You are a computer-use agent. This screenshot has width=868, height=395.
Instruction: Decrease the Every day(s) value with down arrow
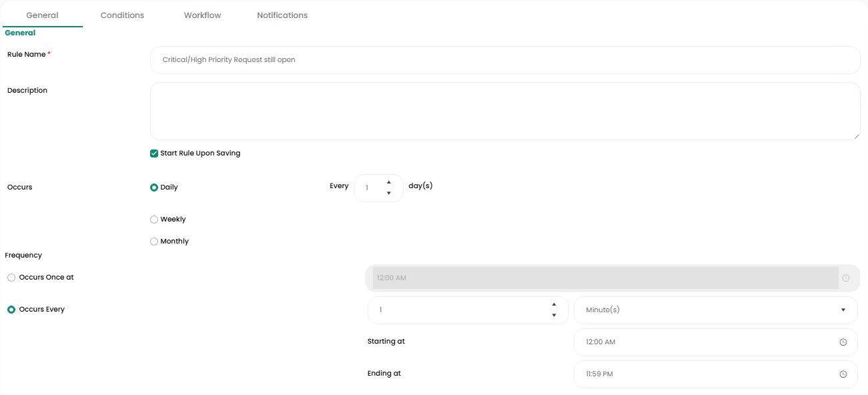click(389, 193)
